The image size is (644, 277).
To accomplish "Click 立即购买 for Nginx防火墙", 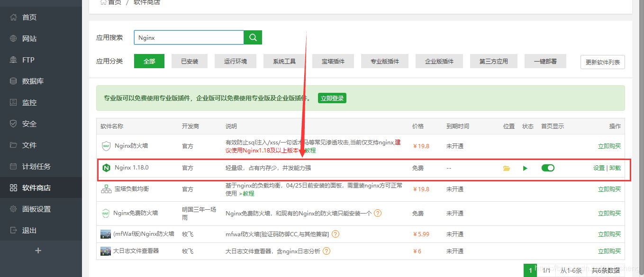I will tap(609, 146).
